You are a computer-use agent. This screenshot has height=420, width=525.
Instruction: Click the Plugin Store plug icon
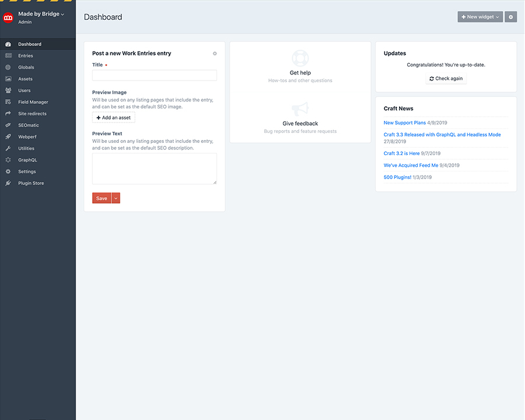(x=8, y=183)
